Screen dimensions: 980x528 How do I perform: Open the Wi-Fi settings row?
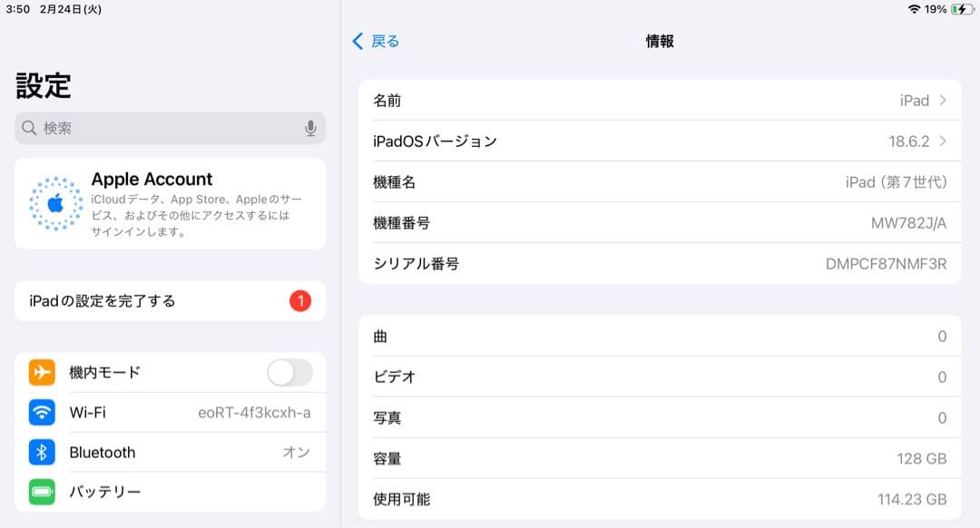tap(170, 413)
